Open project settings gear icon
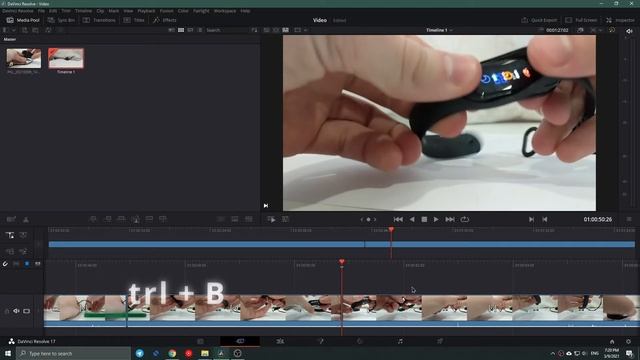 pyautogui.click(x=629, y=342)
